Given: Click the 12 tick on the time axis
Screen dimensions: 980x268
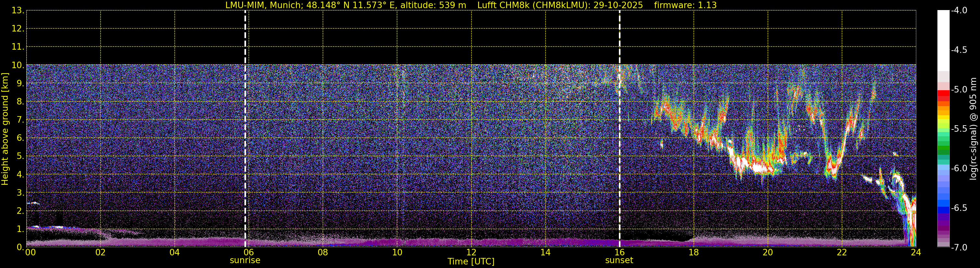Looking at the screenshot, I should coord(471,252).
